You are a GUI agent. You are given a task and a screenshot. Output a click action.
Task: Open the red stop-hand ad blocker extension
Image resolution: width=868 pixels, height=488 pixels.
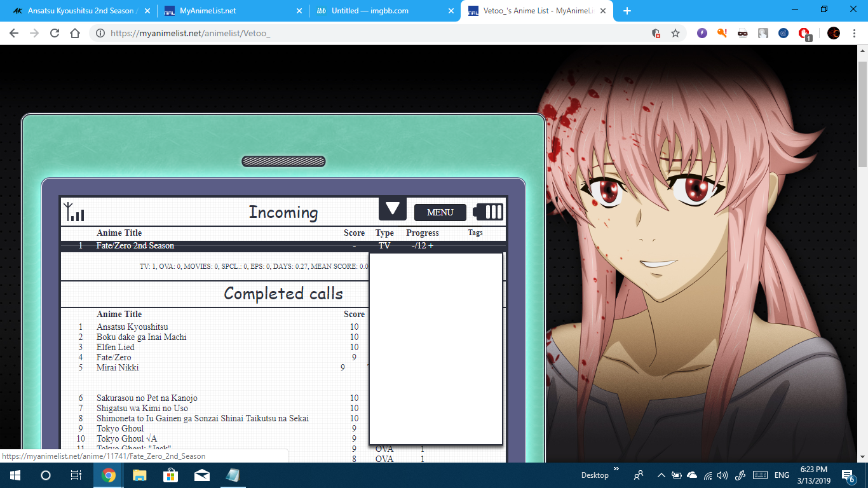(x=804, y=34)
